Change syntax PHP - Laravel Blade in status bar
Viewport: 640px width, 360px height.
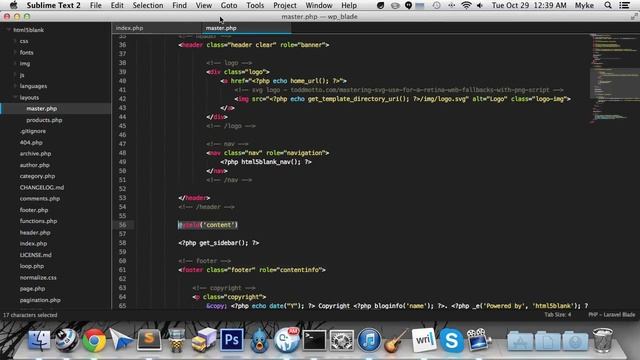click(611, 315)
